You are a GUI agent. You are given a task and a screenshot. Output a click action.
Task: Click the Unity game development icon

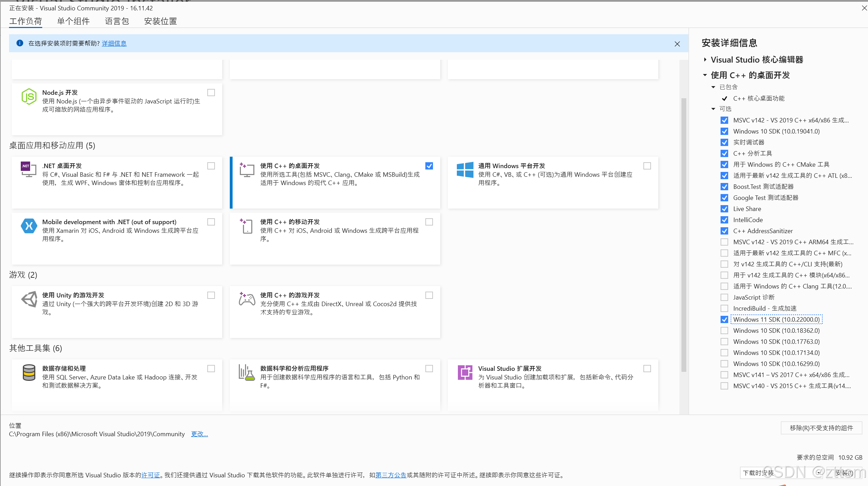pos(29,299)
